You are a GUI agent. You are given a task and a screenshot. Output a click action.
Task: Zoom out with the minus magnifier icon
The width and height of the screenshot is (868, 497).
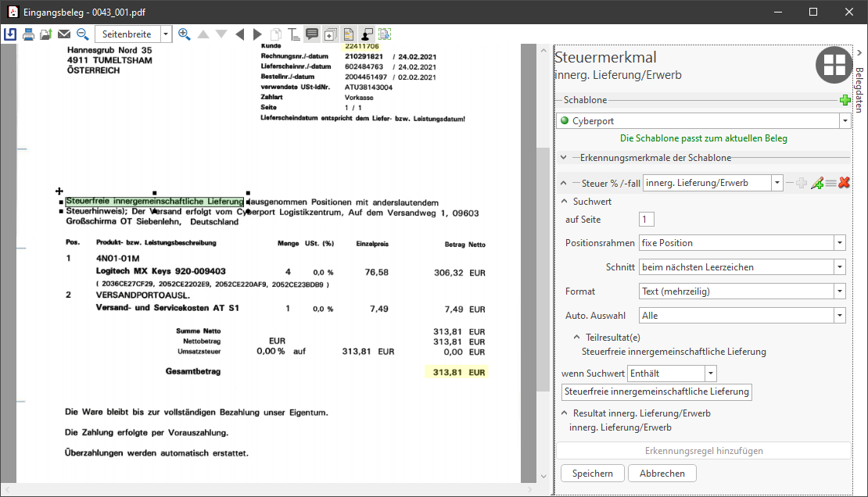pos(82,34)
